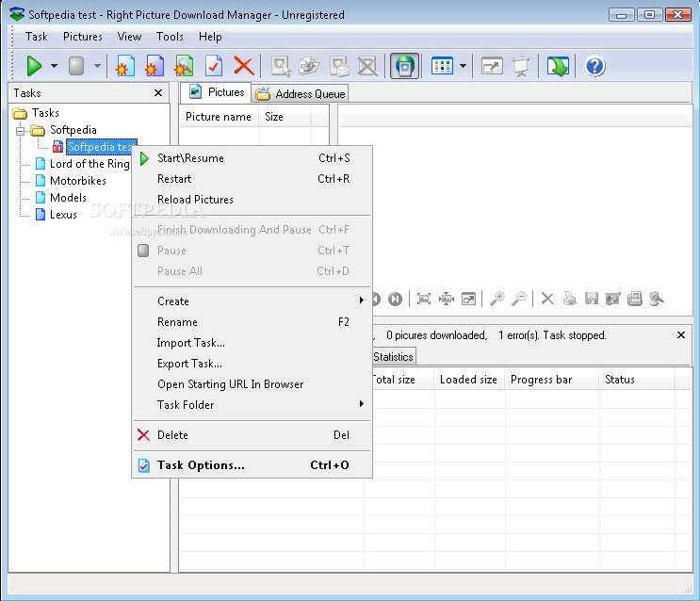Close the Tasks panel with its X

click(x=158, y=93)
